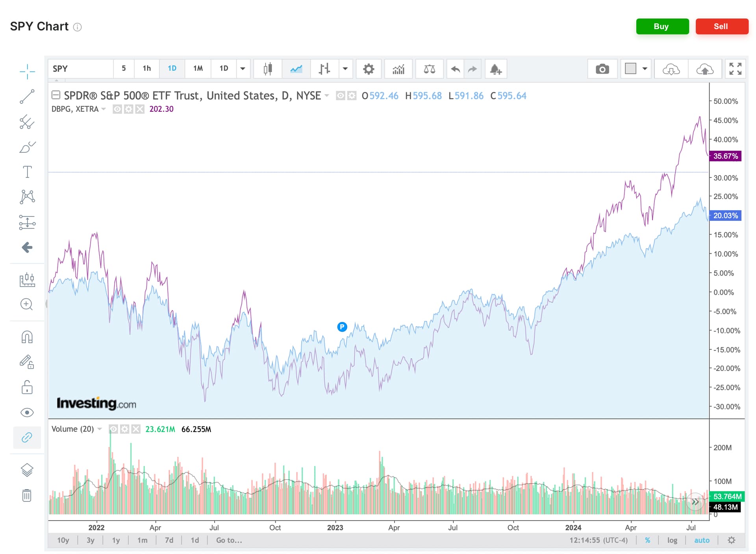Image resolution: width=756 pixels, height=554 pixels.
Task: Save chart layout to the cloud
Action: pos(705,69)
